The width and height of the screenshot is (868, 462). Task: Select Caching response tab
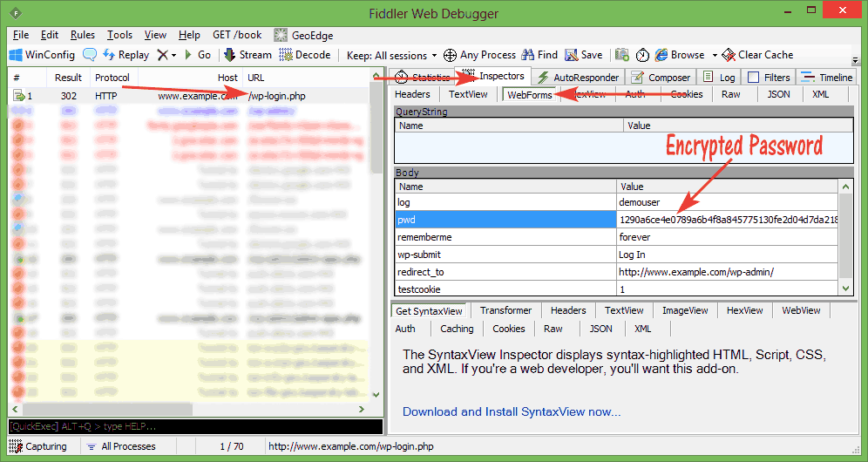[457, 329]
